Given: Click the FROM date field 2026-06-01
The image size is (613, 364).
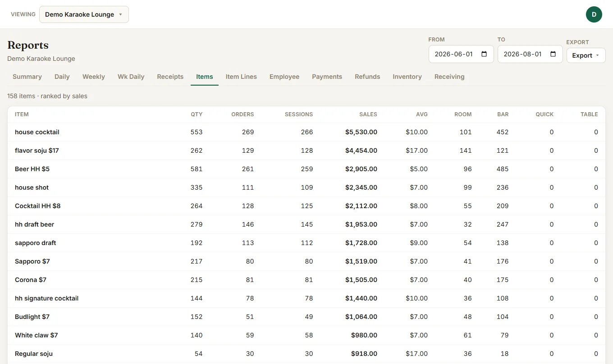Looking at the screenshot, I should coord(461,54).
